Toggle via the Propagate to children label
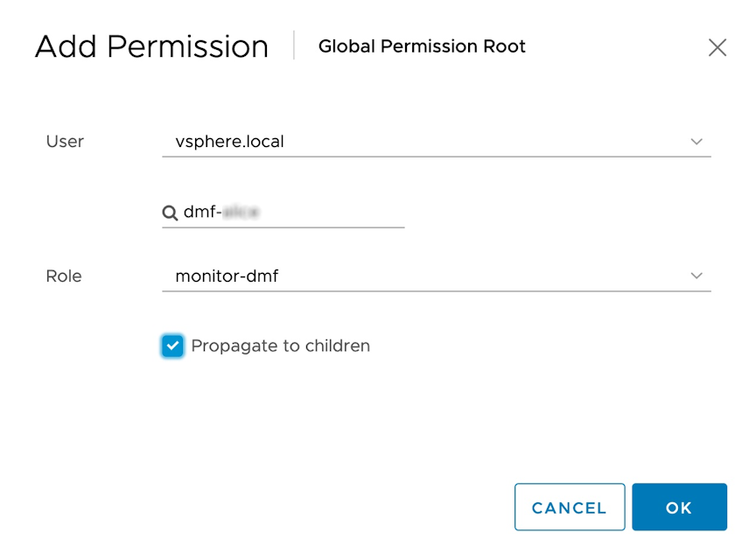756x560 pixels. (x=280, y=346)
